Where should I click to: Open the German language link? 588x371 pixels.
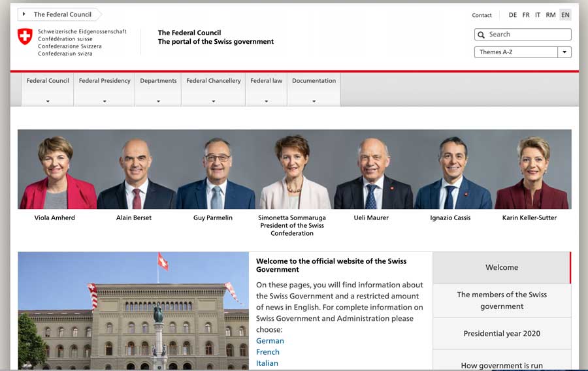pos(270,341)
